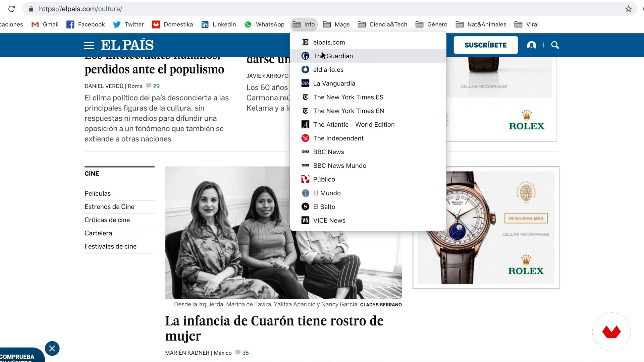Open the LinkedIn bookmark
The width and height of the screenshot is (644, 362).
pos(218,24)
